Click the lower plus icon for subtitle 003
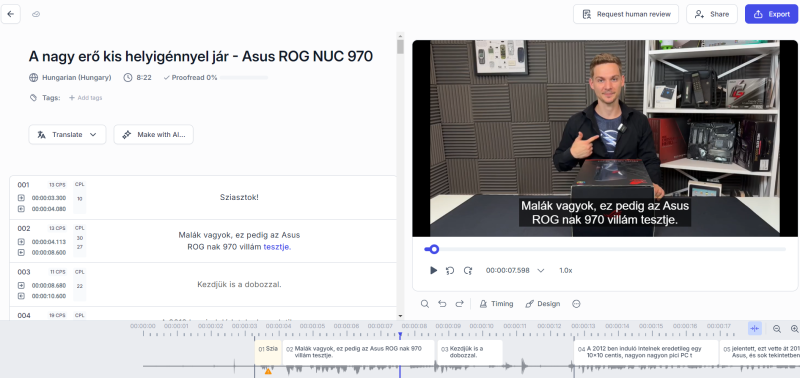The height and width of the screenshot is (378, 800). click(x=21, y=296)
